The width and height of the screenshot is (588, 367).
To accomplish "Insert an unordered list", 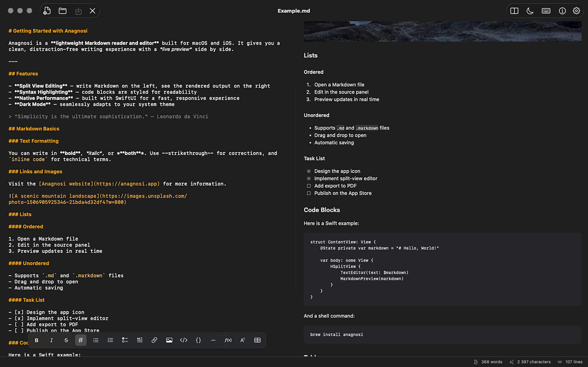I will tap(96, 340).
